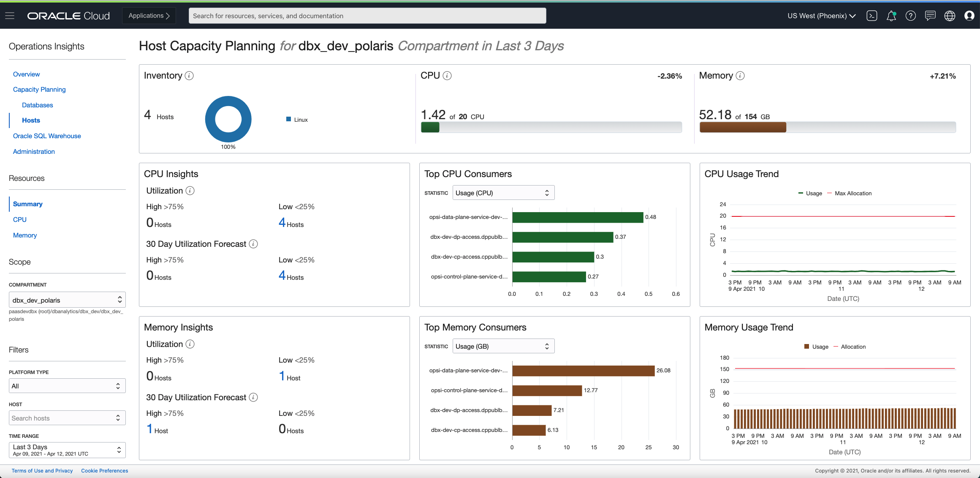Open the language globe menu

click(x=950, y=16)
